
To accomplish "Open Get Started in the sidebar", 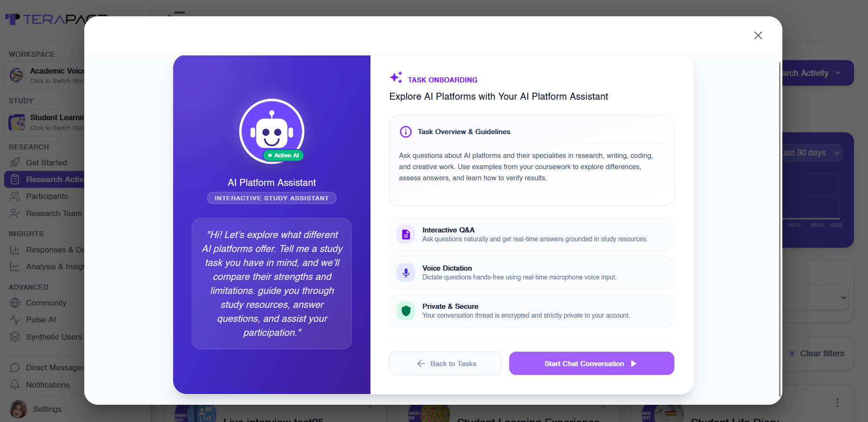I will tap(46, 163).
